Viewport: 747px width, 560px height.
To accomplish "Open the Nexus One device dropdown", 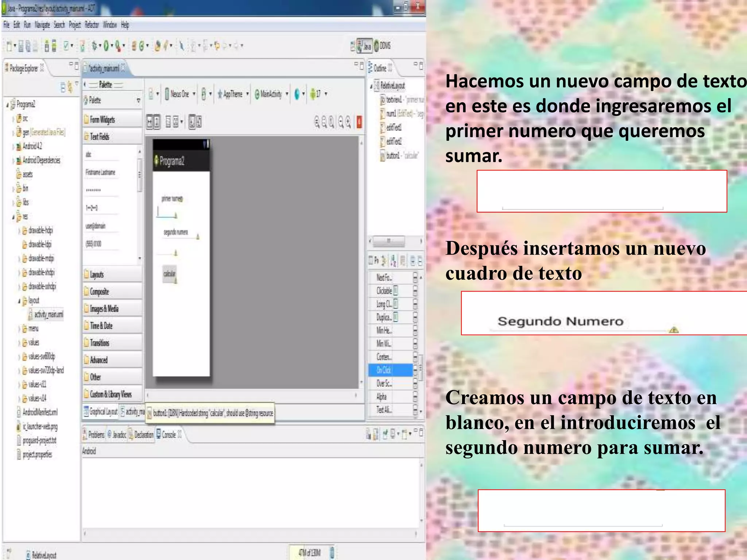I will tap(180, 94).
